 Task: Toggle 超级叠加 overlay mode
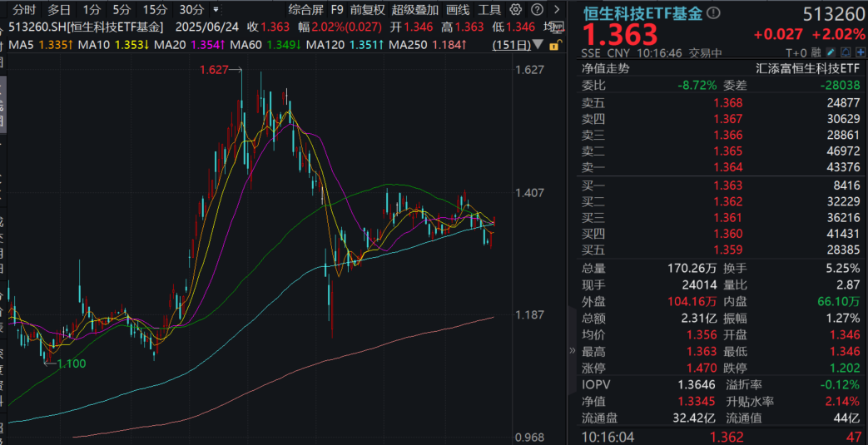point(414,10)
